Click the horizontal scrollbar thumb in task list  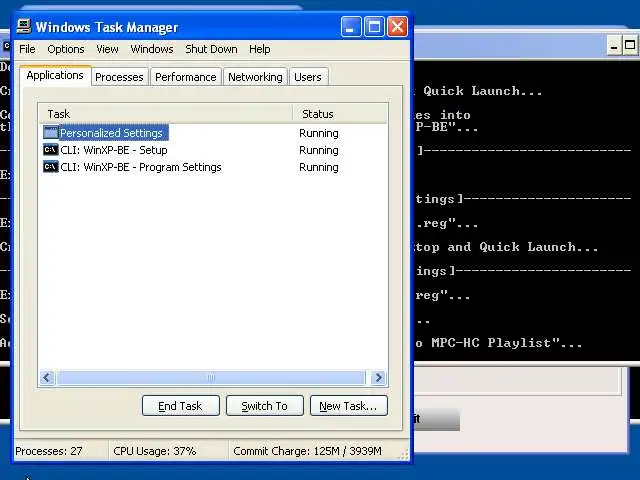tap(211, 378)
